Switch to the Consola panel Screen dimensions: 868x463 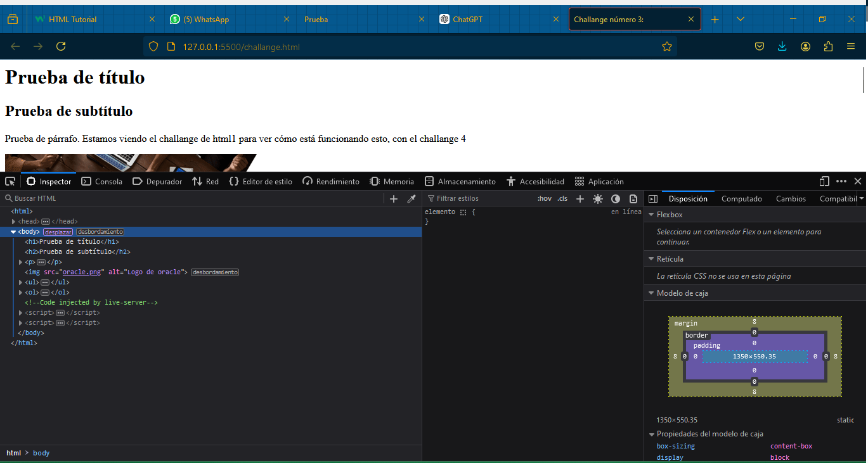tap(102, 181)
